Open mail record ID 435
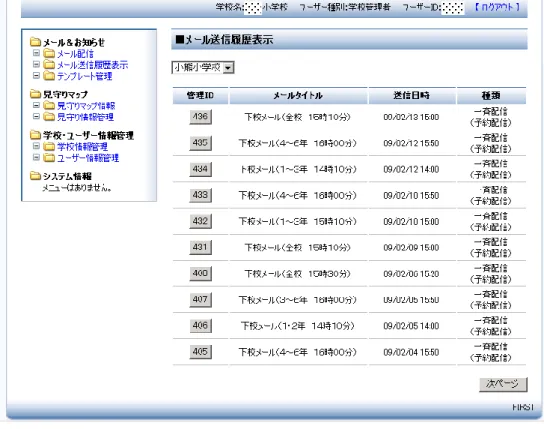544x429 pixels. (201, 143)
